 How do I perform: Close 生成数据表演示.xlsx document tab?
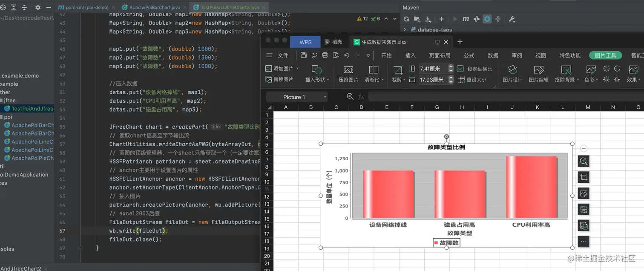tap(446, 42)
